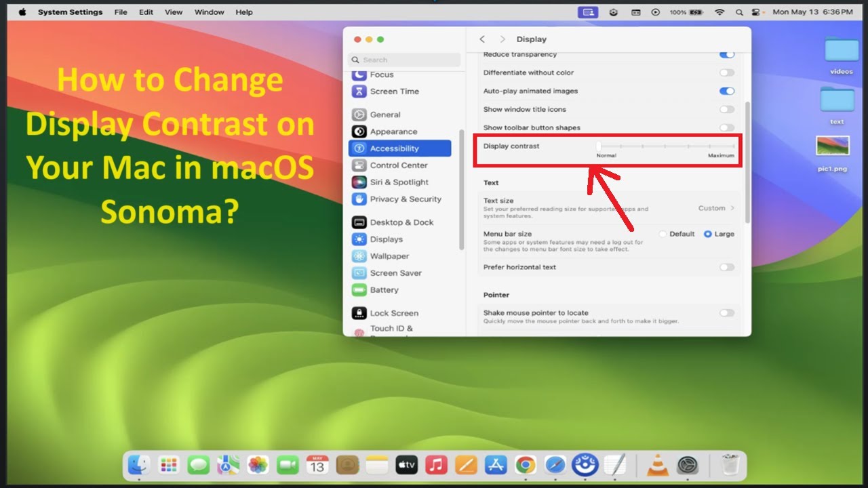
Task: Open Control Center settings in sidebar
Action: click(x=399, y=165)
